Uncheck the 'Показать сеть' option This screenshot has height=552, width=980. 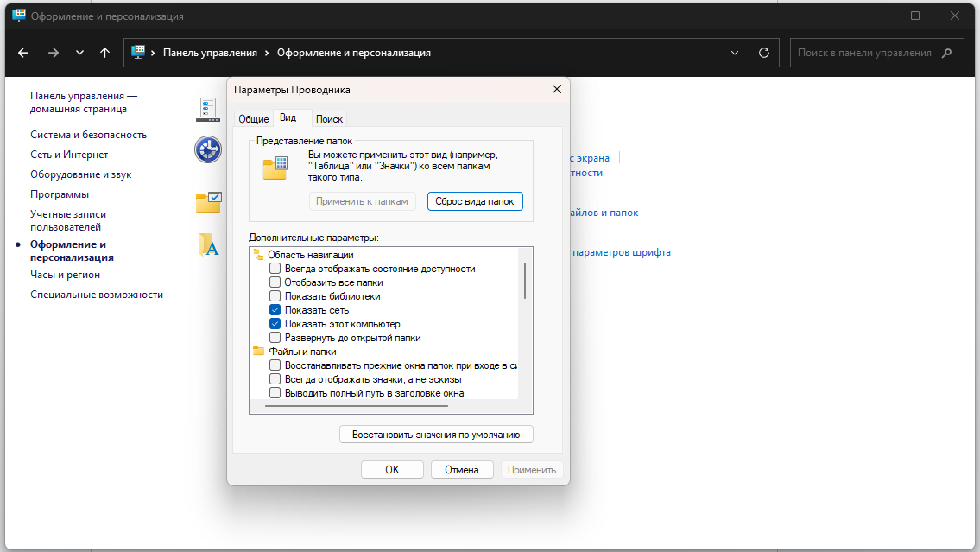(275, 310)
